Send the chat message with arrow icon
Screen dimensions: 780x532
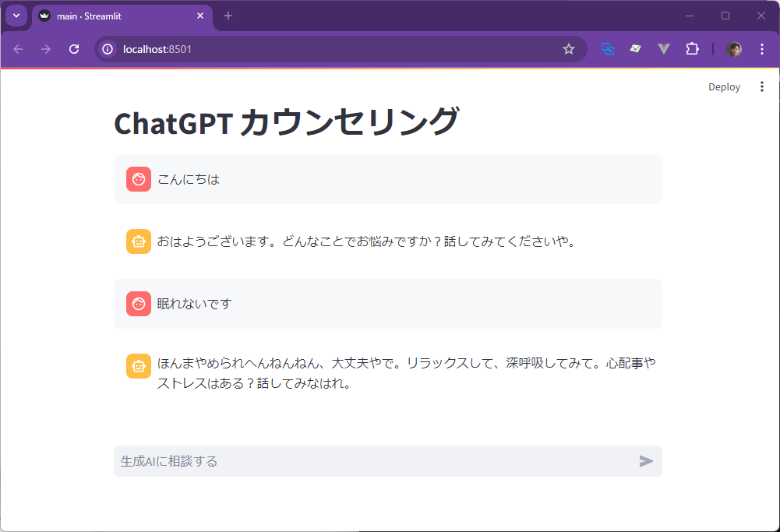click(x=646, y=461)
